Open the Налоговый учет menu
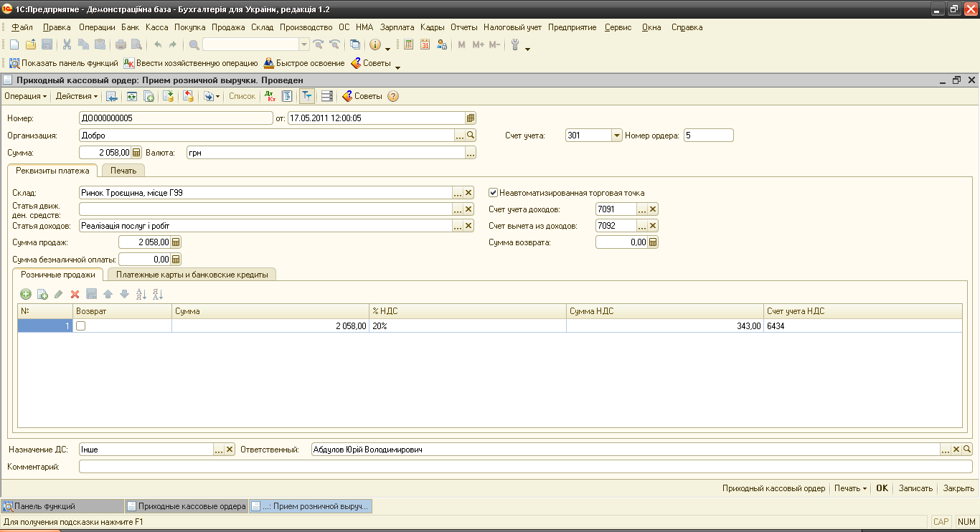The height and width of the screenshot is (532, 980). [513, 27]
